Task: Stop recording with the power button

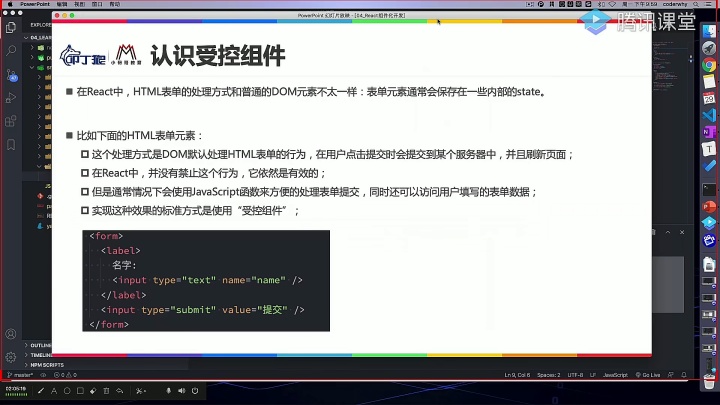Action: click(195, 391)
